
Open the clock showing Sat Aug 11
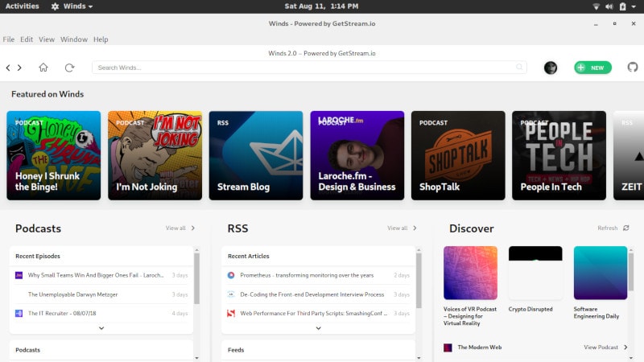pyautogui.click(x=321, y=6)
